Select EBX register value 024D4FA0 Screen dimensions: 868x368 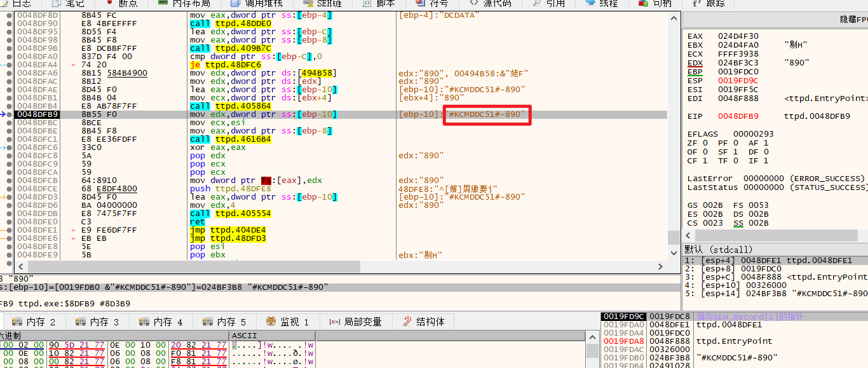coord(738,45)
